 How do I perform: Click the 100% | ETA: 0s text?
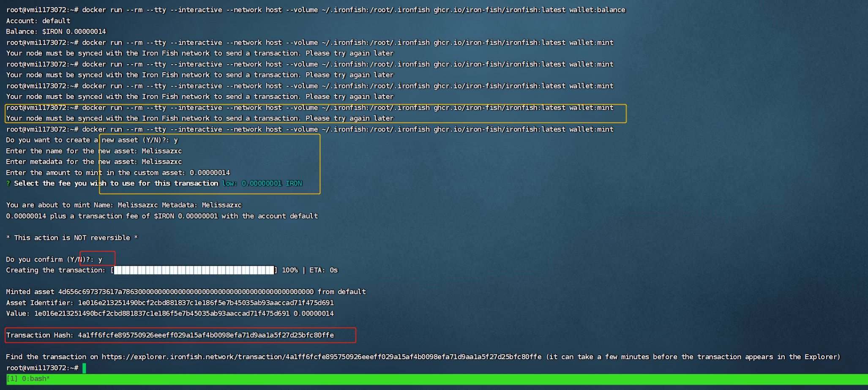(x=309, y=270)
